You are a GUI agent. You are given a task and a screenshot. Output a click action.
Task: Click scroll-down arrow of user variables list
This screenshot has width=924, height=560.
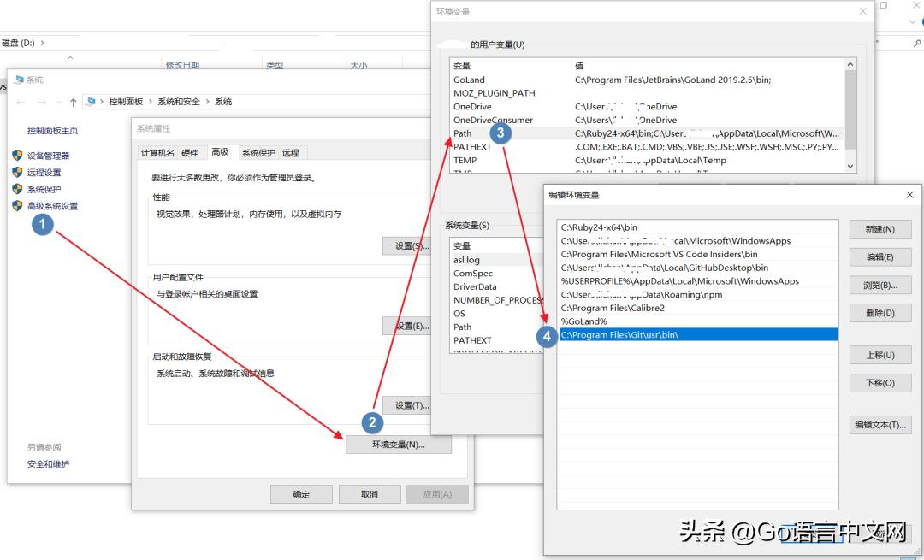pos(850,167)
